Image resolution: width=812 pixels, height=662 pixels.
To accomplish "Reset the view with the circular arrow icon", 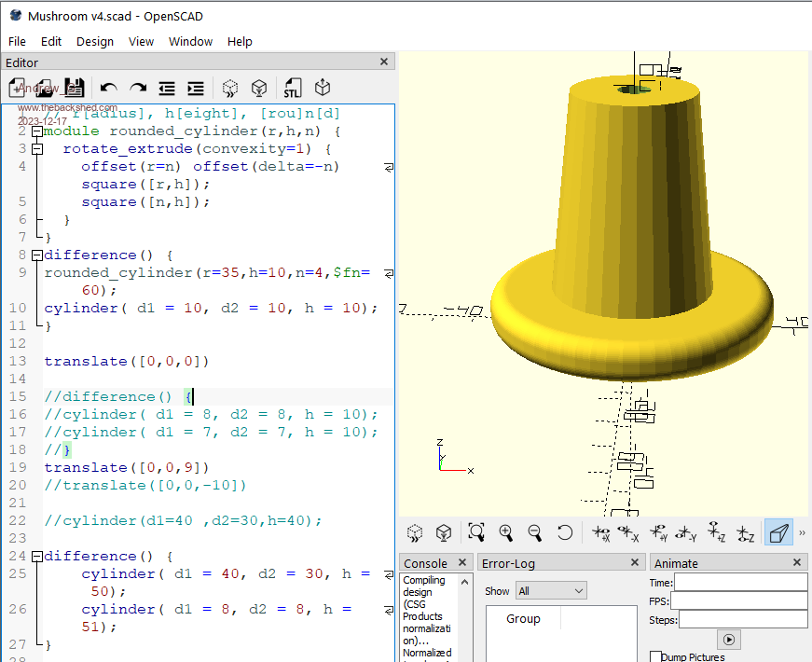I will pos(565,532).
